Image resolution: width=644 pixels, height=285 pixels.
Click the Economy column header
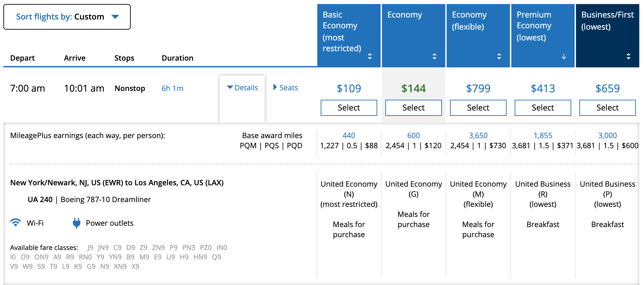pyautogui.click(x=414, y=35)
